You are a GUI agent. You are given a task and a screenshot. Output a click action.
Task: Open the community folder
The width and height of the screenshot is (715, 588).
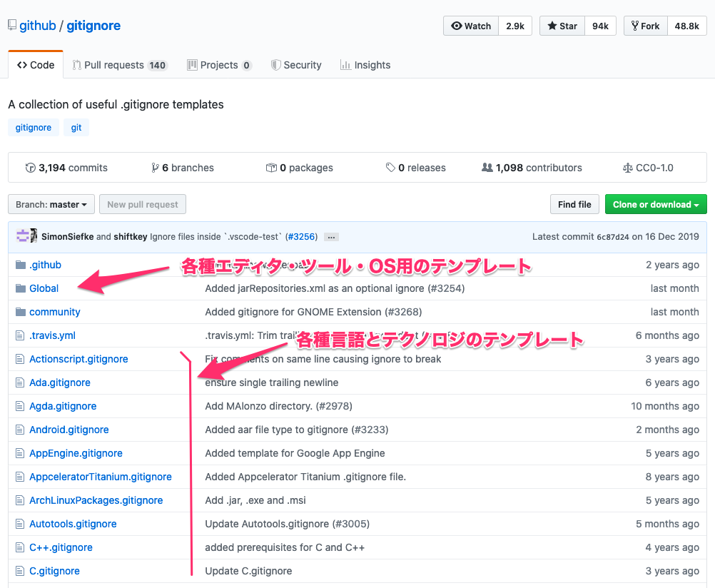click(x=55, y=312)
